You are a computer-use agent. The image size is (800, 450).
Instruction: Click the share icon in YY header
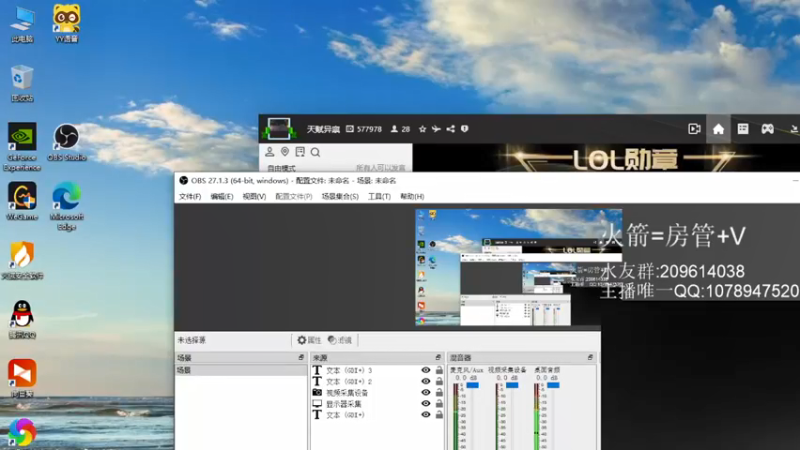click(451, 129)
